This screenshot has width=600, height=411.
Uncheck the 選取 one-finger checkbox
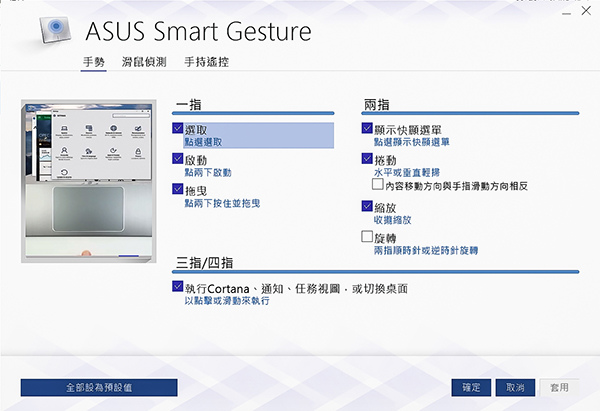point(178,128)
